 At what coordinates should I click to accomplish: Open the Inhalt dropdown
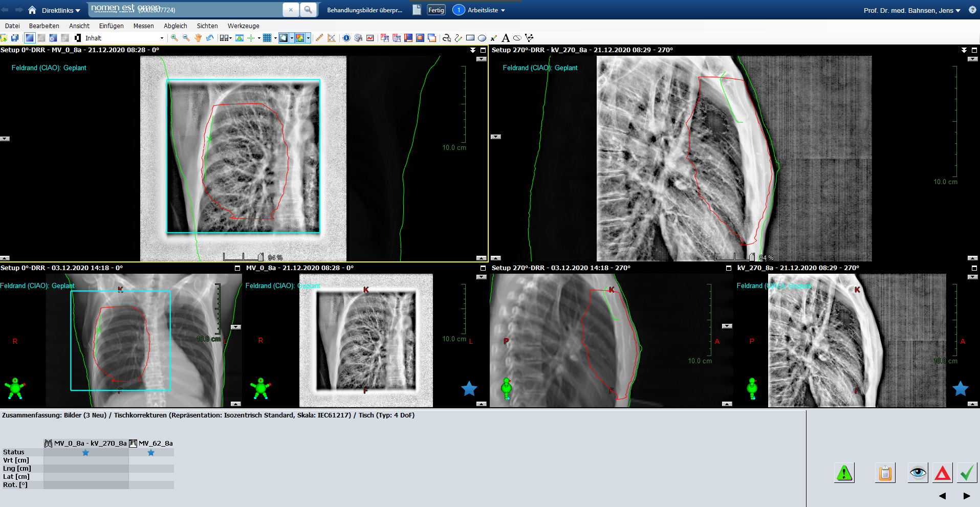tap(162, 38)
